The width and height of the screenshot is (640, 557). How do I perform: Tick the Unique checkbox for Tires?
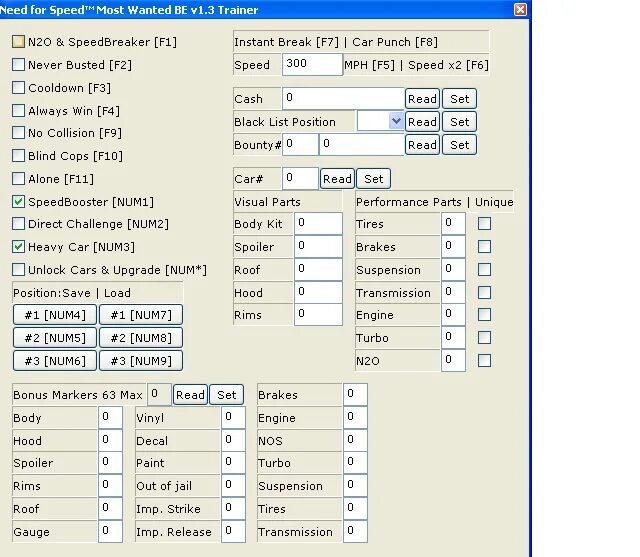coord(484,223)
